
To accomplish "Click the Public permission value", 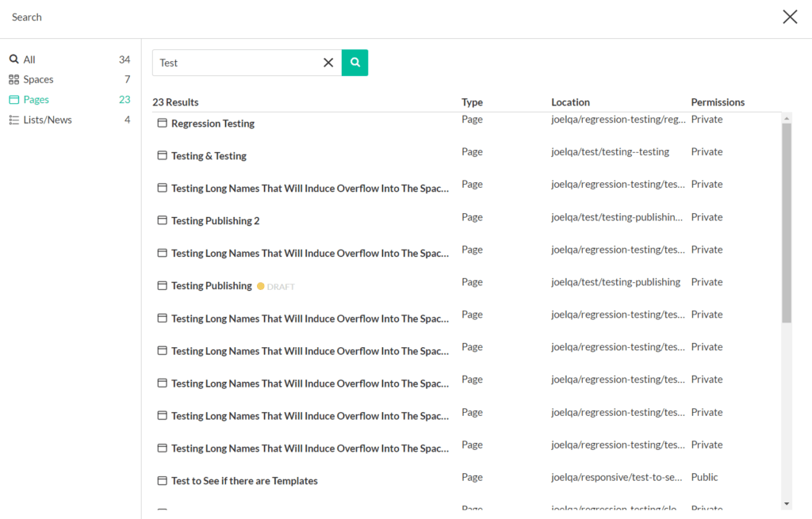I will click(704, 477).
